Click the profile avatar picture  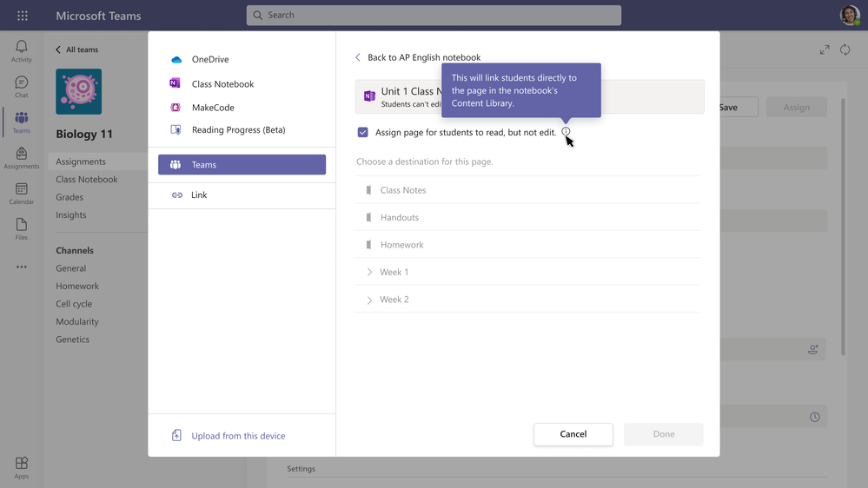pyautogui.click(x=850, y=15)
